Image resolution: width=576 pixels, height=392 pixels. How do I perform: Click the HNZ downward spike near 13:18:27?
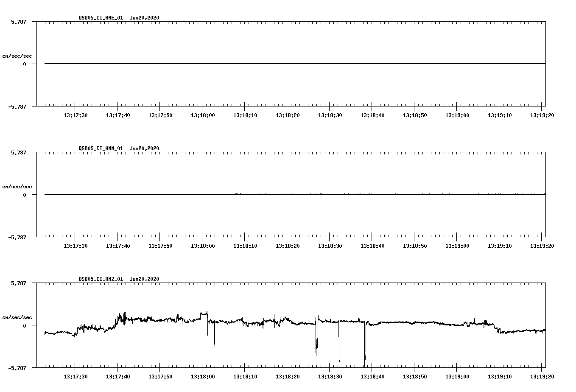click(316, 336)
